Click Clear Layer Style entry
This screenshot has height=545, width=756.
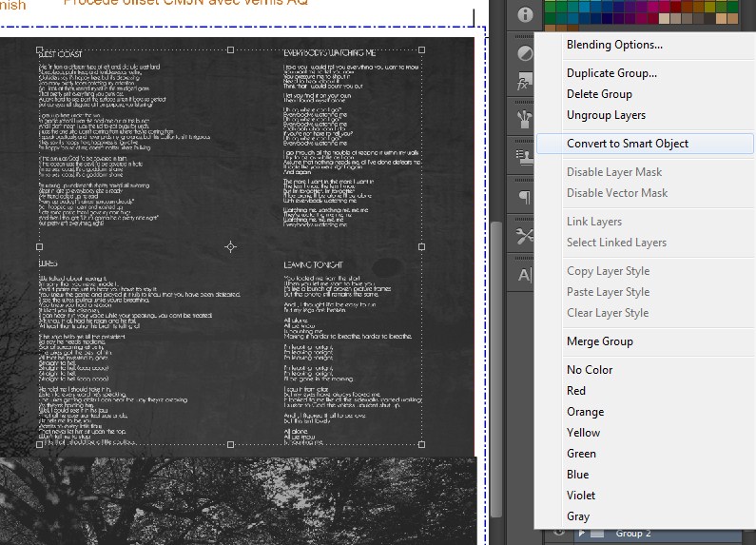608,313
